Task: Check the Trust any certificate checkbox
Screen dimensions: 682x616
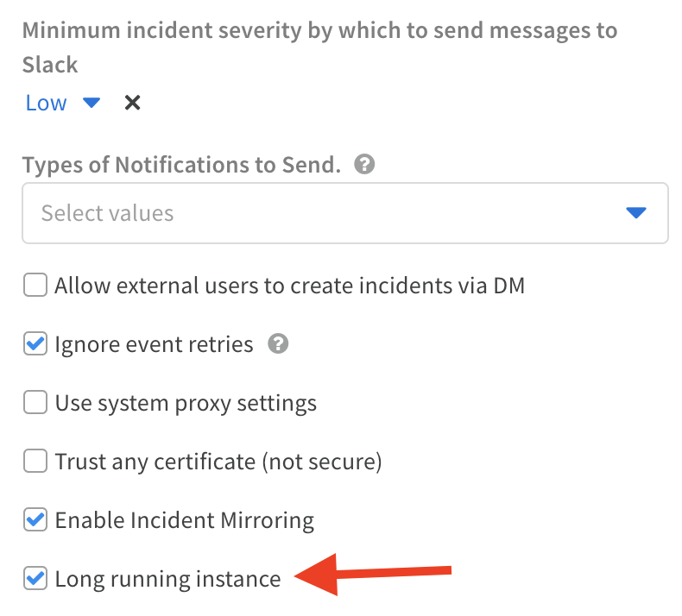Action: tap(35, 462)
